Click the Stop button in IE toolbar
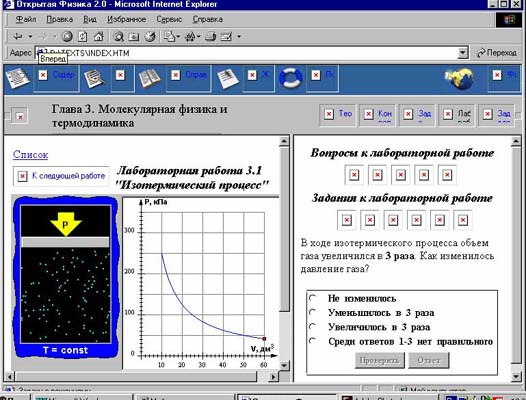 click(67, 36)
